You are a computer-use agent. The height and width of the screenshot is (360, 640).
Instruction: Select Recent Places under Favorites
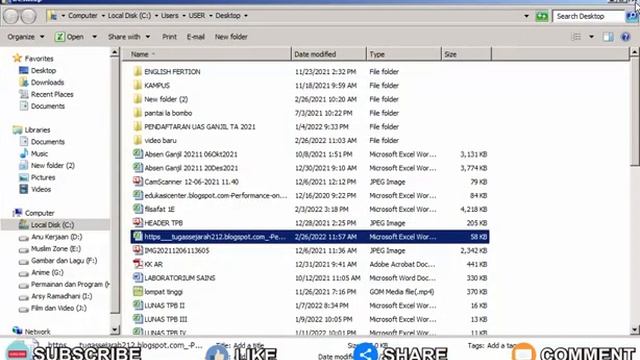click(52, 94)
